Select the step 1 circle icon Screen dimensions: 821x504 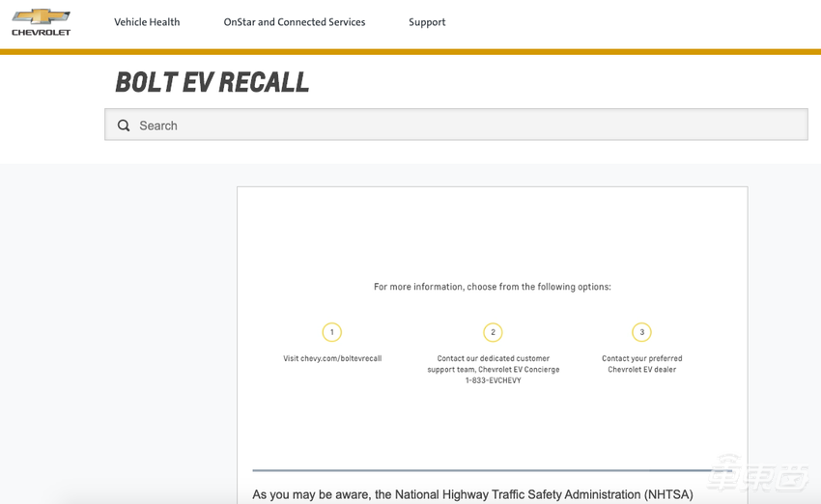tap(332, 332)
